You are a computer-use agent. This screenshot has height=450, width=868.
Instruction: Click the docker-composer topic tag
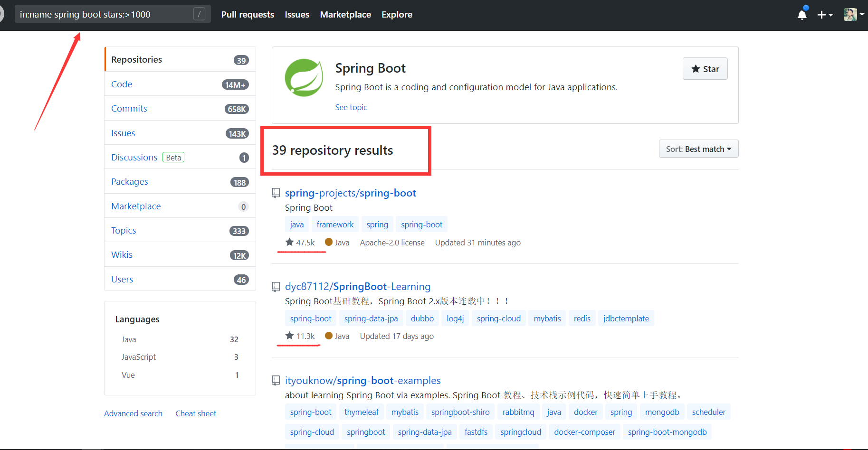click(x=584, y=432)
